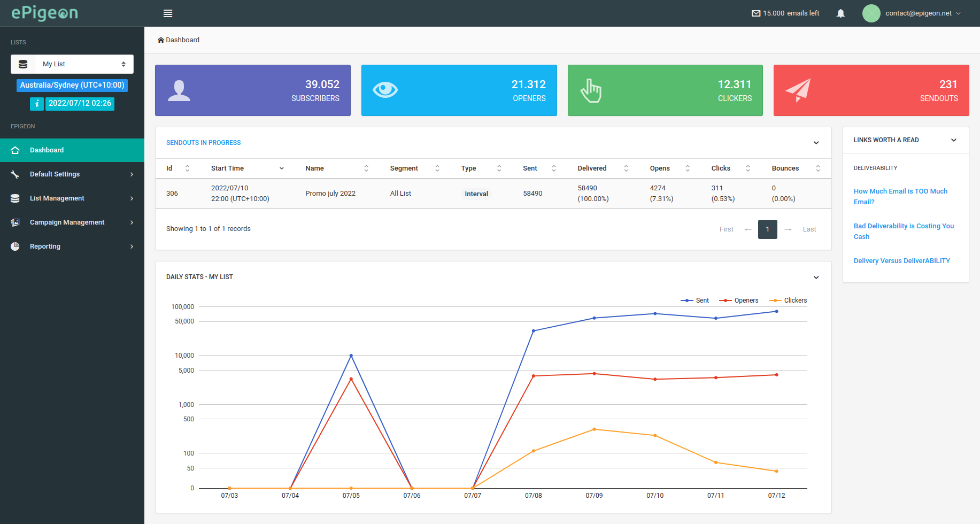Viewport: 980px width, 524px height.
Task: Click the database icon beside My List selector
Action: (22, 64)
